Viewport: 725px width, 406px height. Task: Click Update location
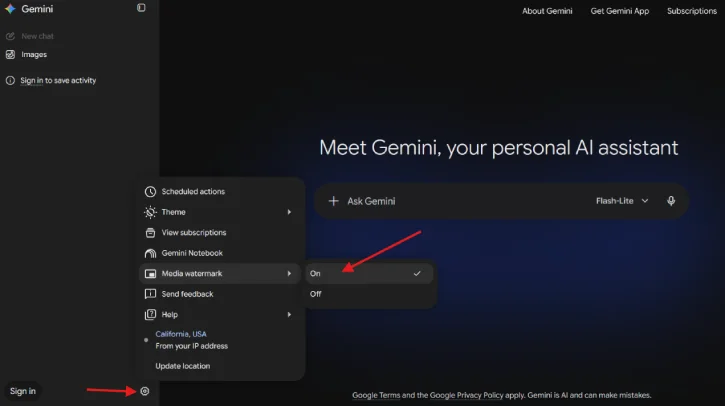[x=183, y=366]
